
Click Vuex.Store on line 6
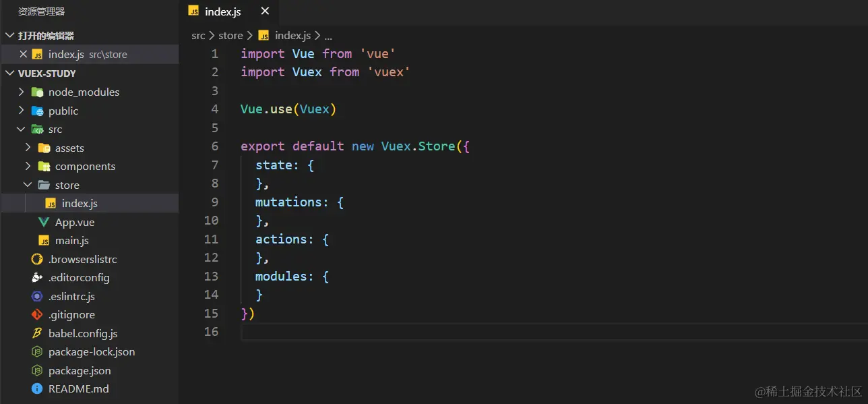click(x=418, y=146)
